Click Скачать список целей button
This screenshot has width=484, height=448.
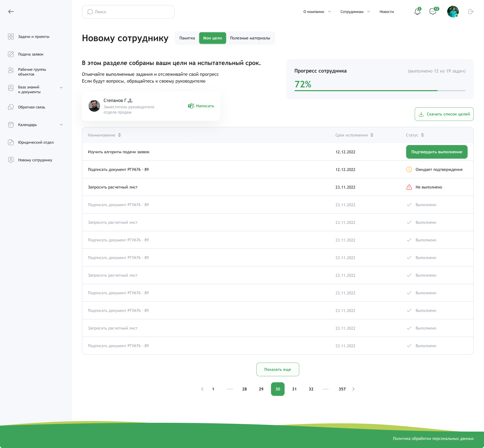click(444, 114)
